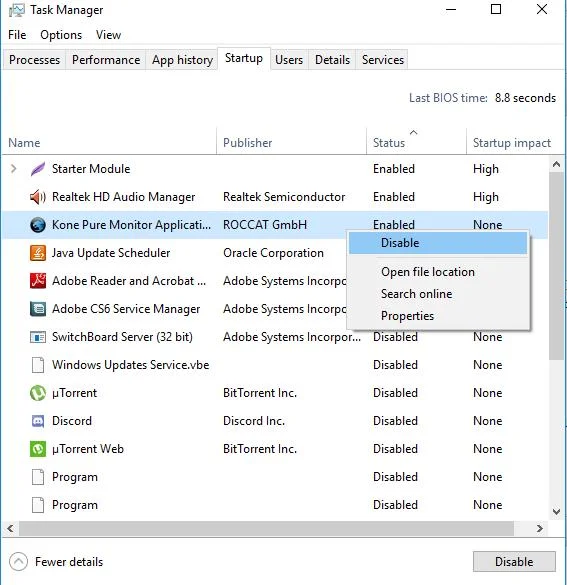Switch to the App history tab
The image size is (567, 585).
[x=182, y=60]
